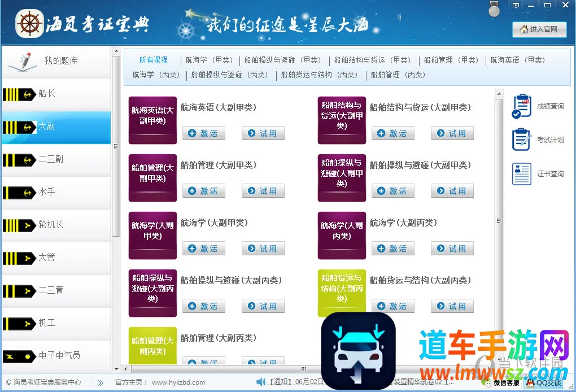Click the speaker notification icon
Image resolution: width=576 pixels, height=392 pixels.
[261, 382]
